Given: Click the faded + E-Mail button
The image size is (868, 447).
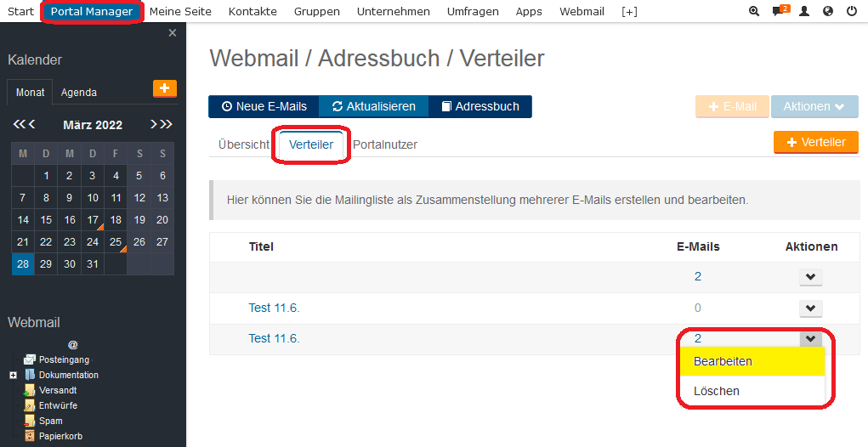Looking at the screenshot, I should pyautogui.click(x=732, y=106).
